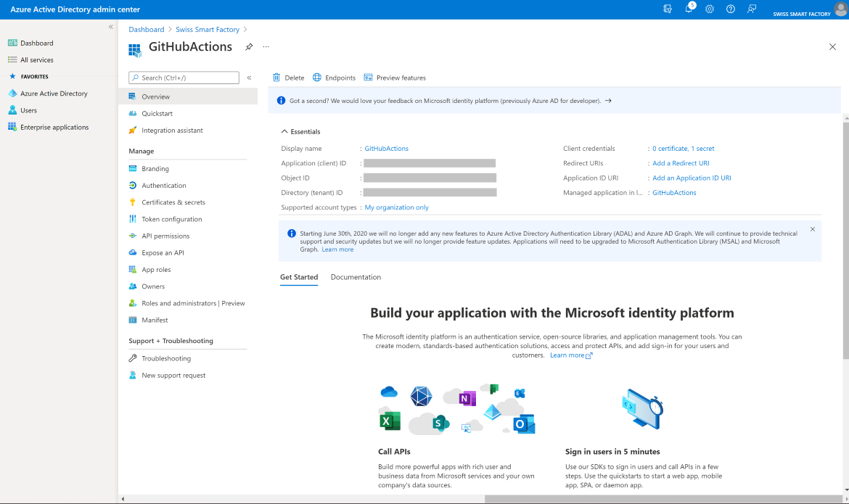Click the Dashboard breadcrumb link
This screenshot has width=849, height=504.
146,29
